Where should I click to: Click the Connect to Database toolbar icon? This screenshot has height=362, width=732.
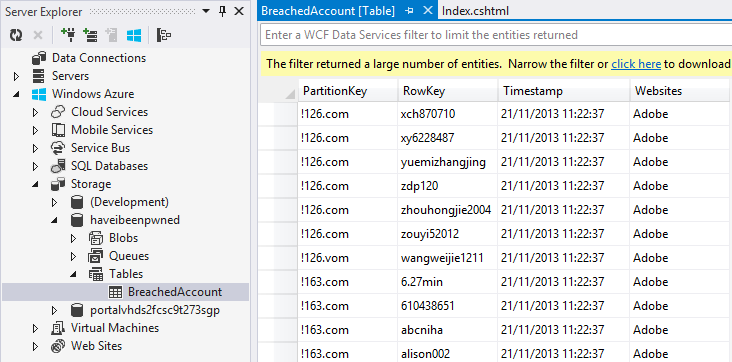68,35
